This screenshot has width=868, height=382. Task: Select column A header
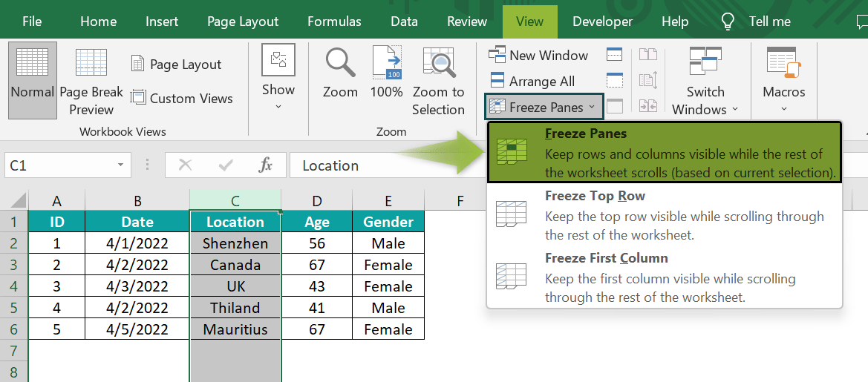point(57,200)
